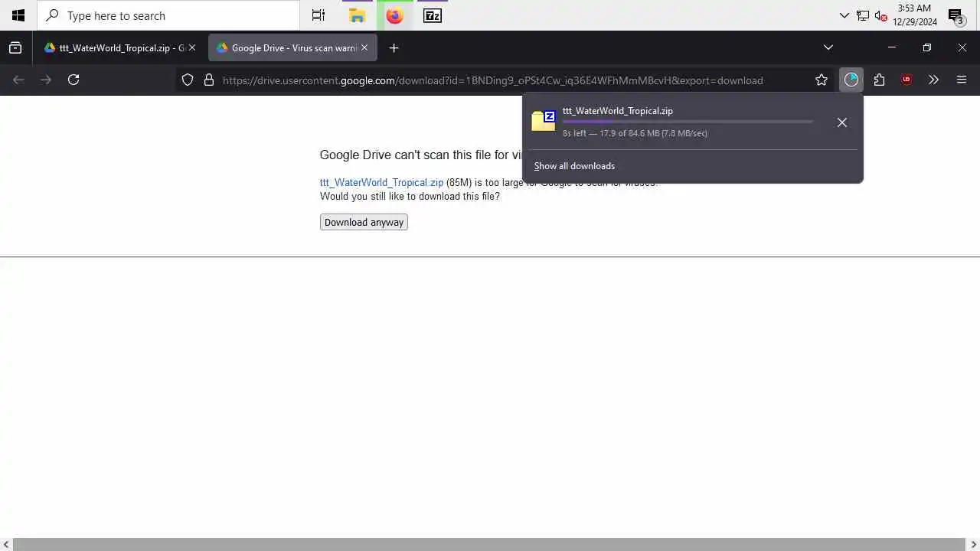Open the Firefox application menu

click(962, 80)
